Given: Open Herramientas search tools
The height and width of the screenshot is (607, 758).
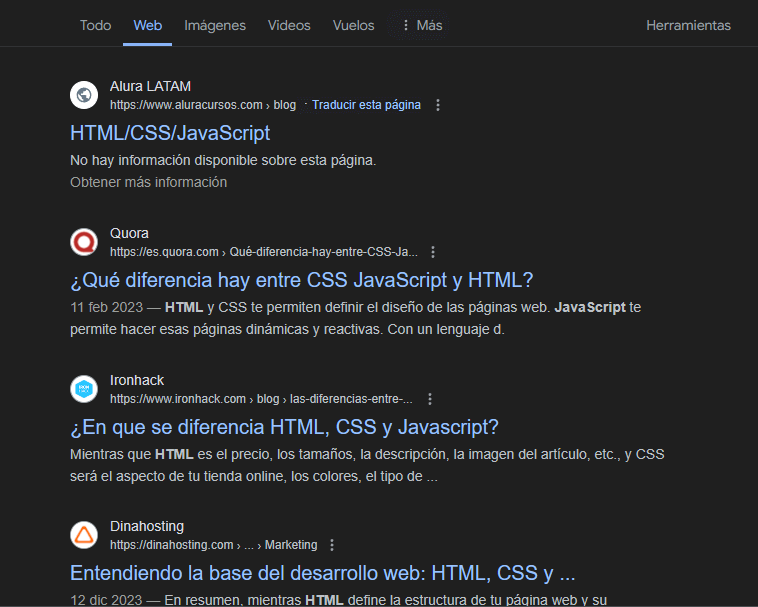Looking at the screenshot, I should click(x=688, y=25).
